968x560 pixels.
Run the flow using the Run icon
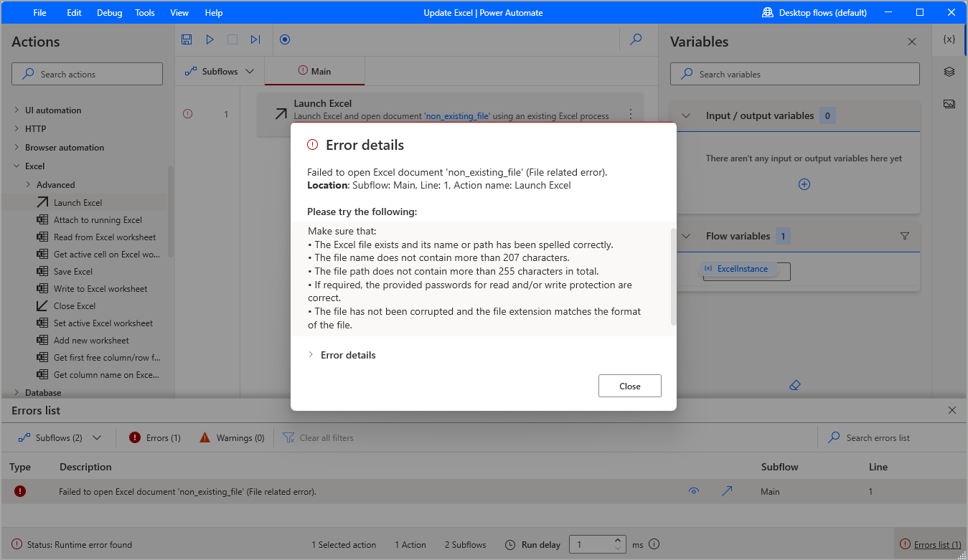coord(210,39)
